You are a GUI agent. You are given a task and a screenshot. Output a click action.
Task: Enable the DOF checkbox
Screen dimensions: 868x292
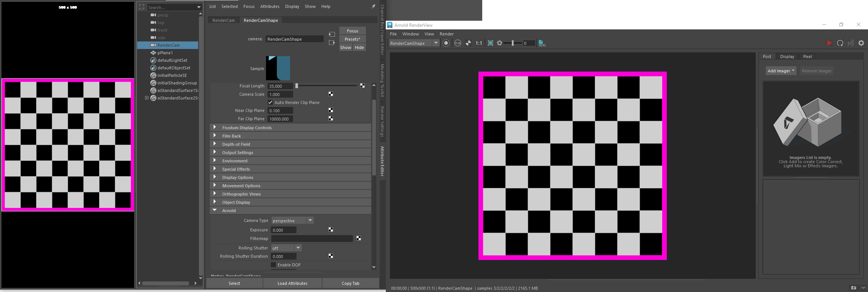[x=274, y=265]
